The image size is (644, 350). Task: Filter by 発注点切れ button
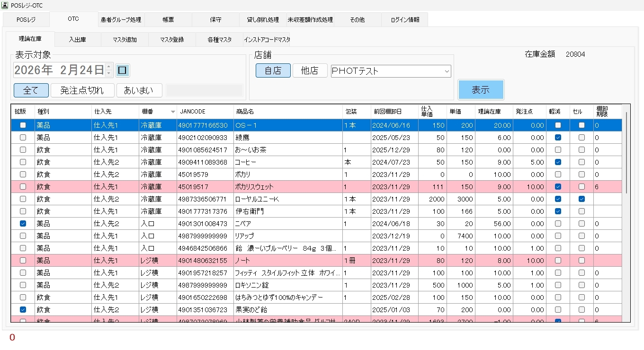pos(82,90)
